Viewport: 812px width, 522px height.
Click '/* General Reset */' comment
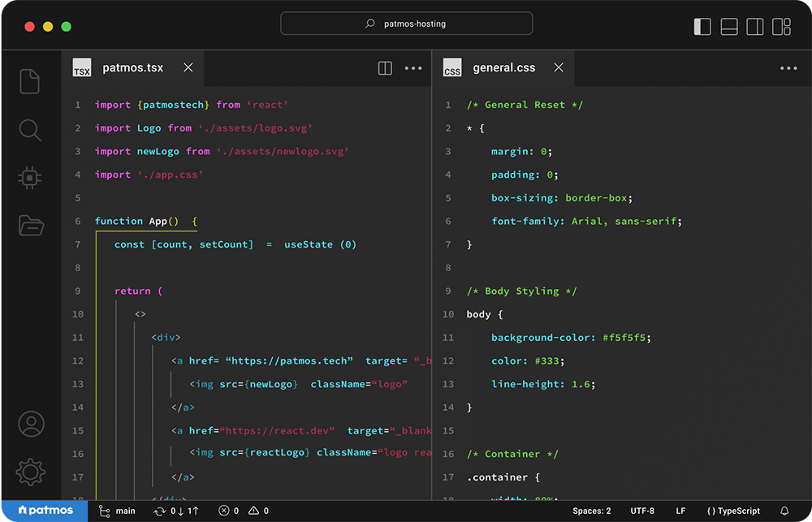[525, 105]
